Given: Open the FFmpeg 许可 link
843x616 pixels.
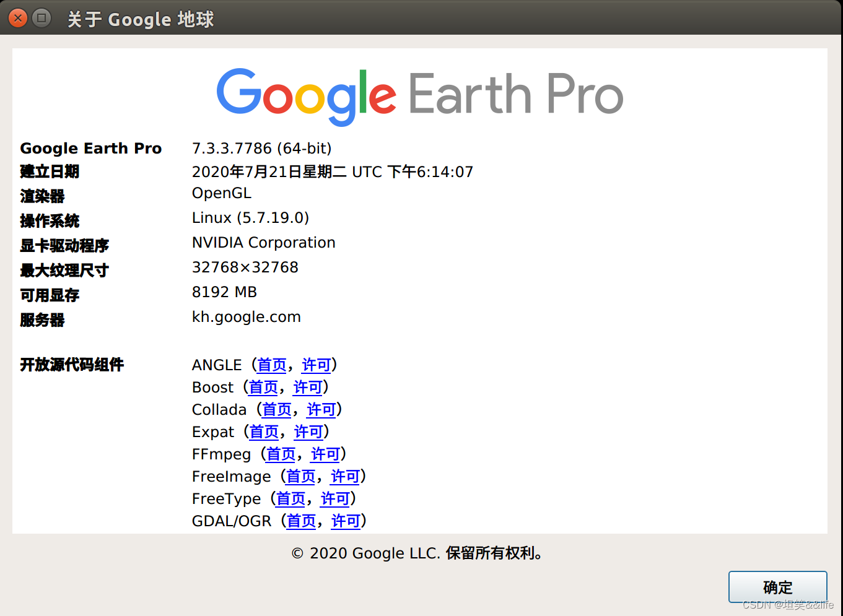Looking at the screenshot, I should (x=325, y=454).
